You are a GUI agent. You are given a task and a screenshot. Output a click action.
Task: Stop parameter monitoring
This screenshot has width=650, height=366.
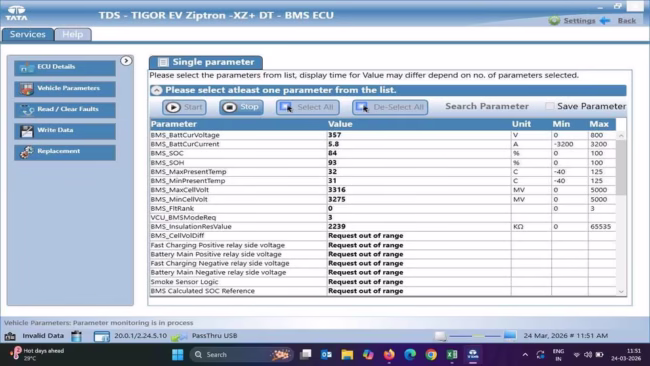pos(241,107)
